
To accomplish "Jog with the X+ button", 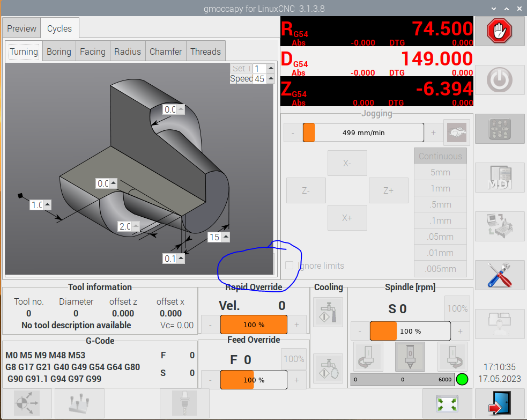I will [x=347, y=218].
